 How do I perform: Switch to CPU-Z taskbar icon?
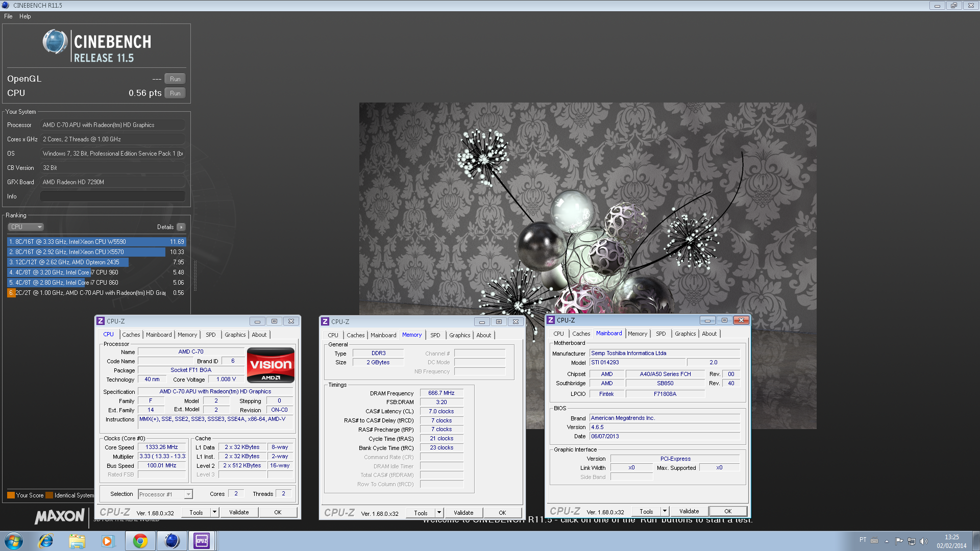coord(202,541)
